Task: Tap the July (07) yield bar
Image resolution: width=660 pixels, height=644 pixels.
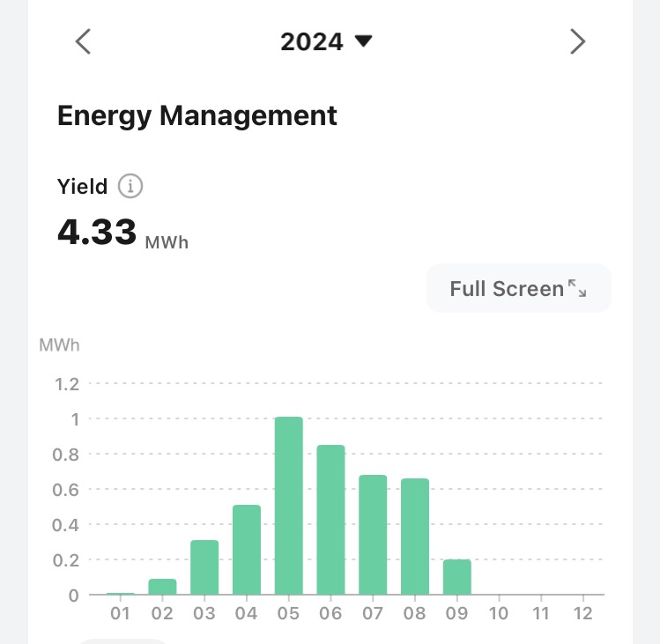Action: coord(373,535)
